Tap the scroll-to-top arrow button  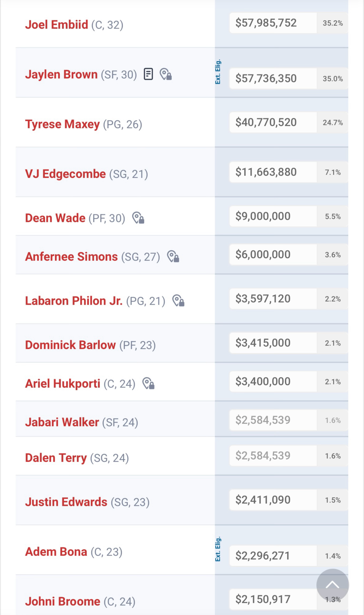tap(333, 585)
